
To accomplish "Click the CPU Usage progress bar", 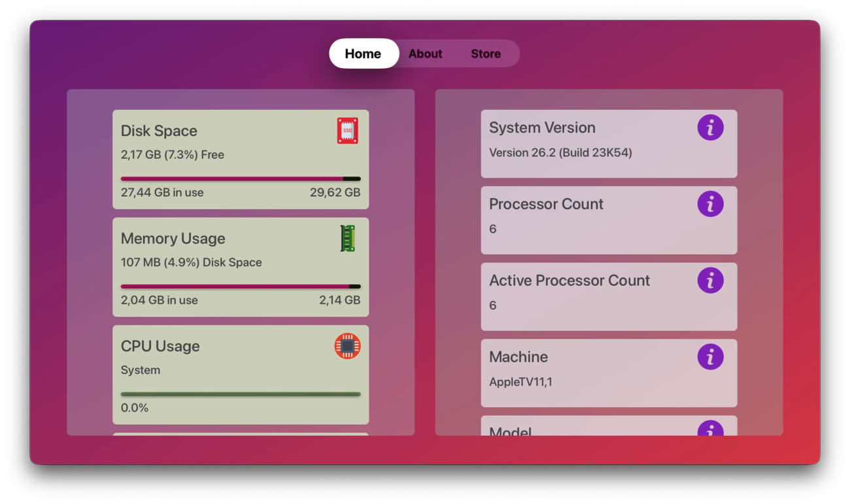I will coord(240,394).
